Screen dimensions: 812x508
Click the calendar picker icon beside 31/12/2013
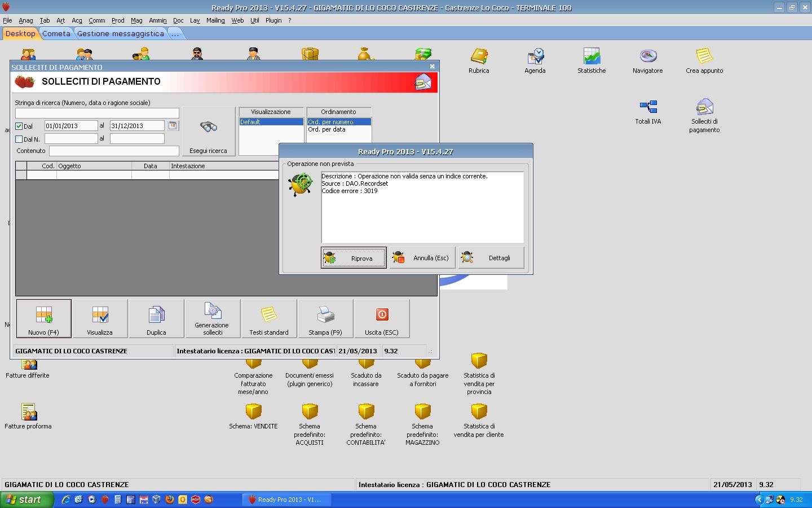[x=173, y=126]
